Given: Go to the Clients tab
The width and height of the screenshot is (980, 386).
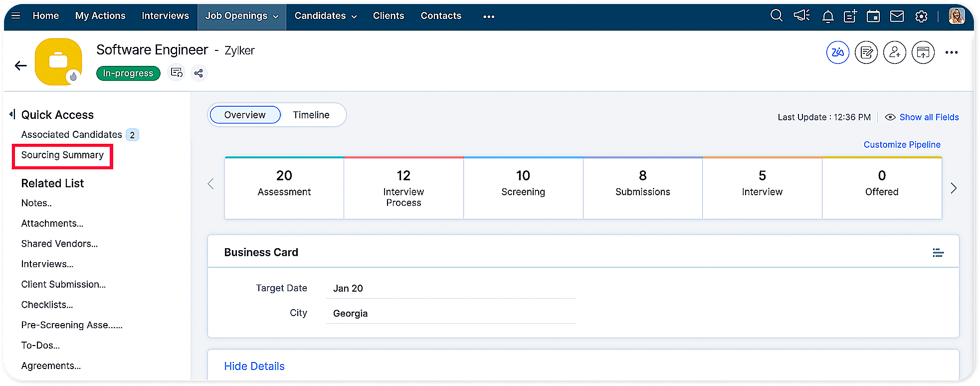Looking at the screenshot, I should tap(389, 16).
